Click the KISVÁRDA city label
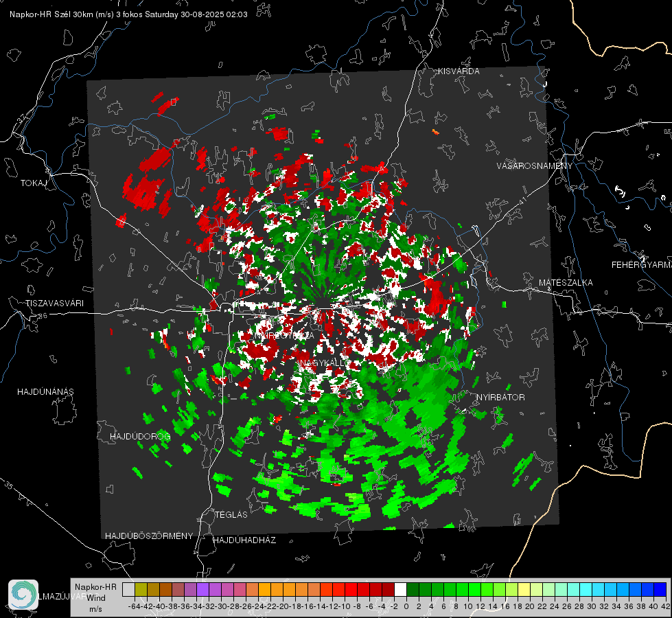Viewport: 672px width, 618px height. click(x=459, y=71)
